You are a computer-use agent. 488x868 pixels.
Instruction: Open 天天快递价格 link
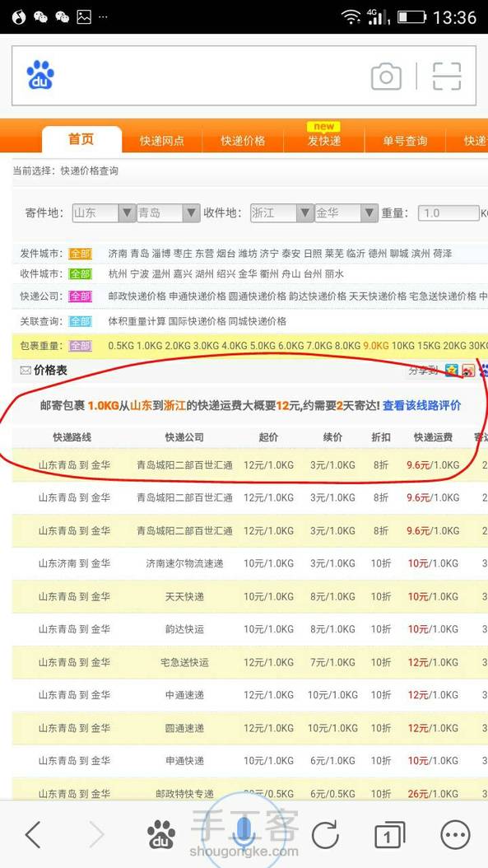[378, 296]
